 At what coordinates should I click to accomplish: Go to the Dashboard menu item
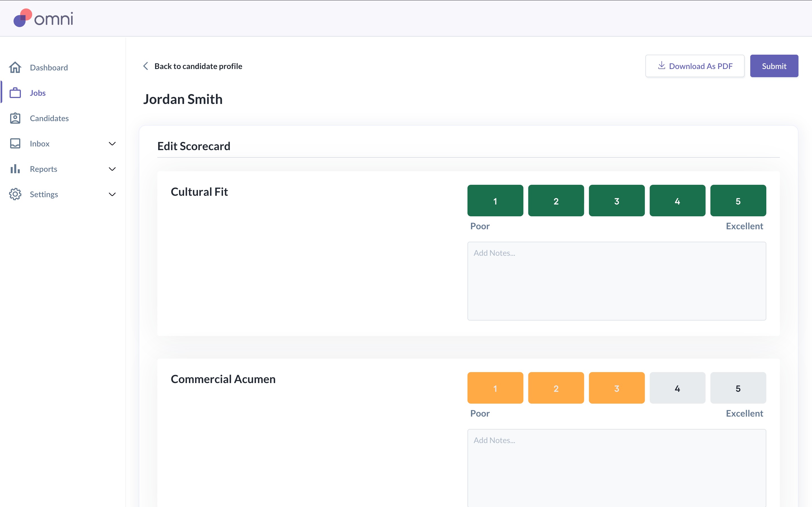tap(49, 67)
